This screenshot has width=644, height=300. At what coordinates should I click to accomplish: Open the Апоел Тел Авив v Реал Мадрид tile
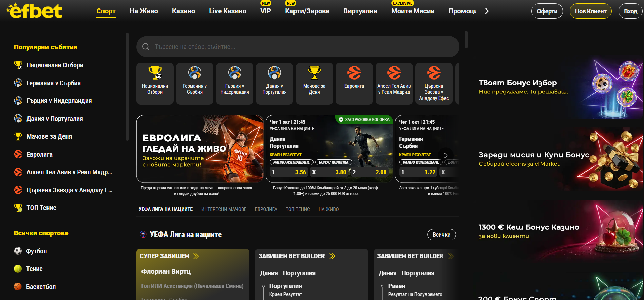(x=394, y=83)
